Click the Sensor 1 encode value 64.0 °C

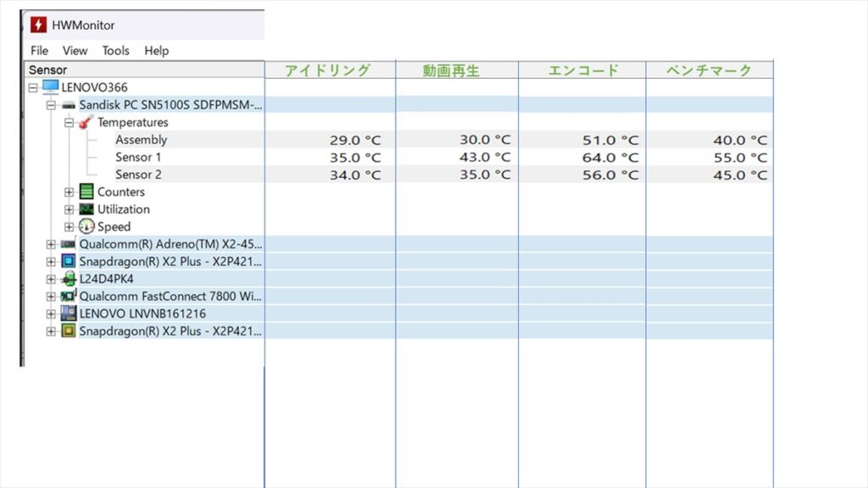click(610, 158)
